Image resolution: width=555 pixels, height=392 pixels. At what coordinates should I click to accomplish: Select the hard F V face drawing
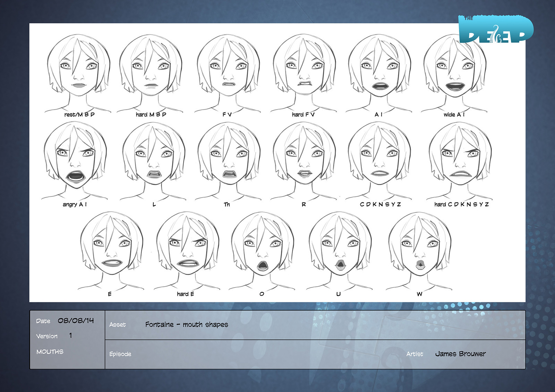coord(304,73)
